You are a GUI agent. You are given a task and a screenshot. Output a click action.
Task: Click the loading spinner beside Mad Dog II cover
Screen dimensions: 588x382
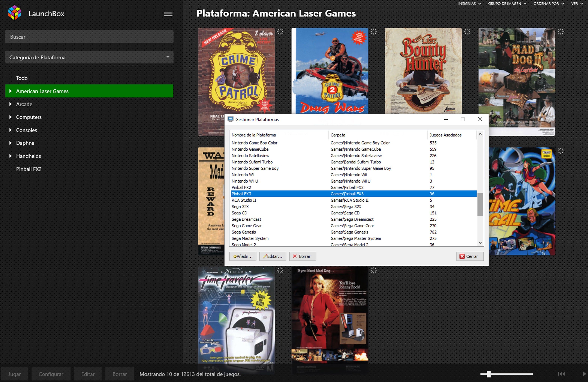(561, 31)
